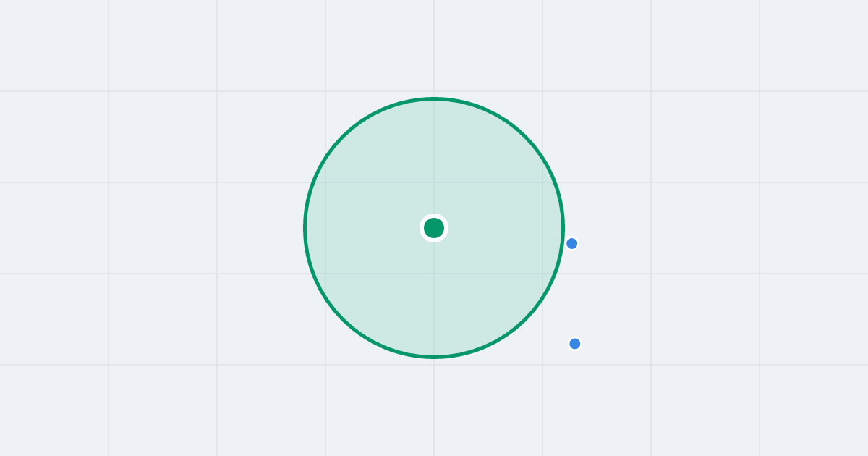Click the circle outline's lower-right arc near the lower blue dot
The image size is (868, 456).
[535, 309]
